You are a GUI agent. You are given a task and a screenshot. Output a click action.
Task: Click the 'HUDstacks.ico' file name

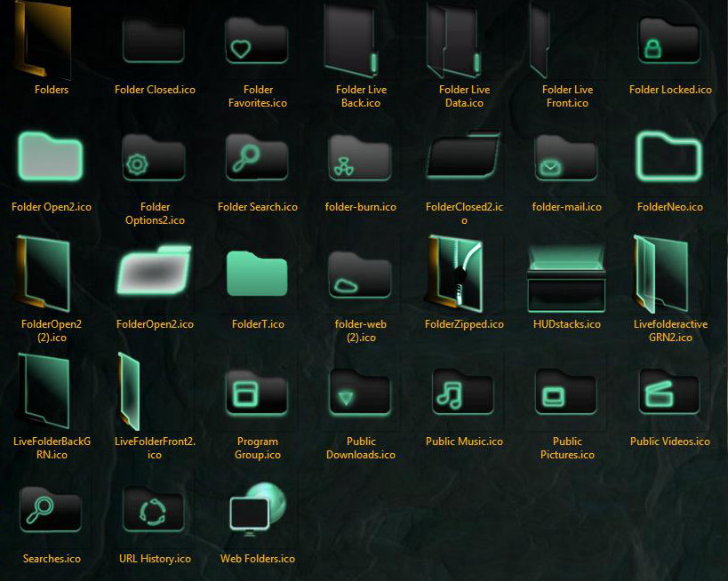click(x=567, y=324)
